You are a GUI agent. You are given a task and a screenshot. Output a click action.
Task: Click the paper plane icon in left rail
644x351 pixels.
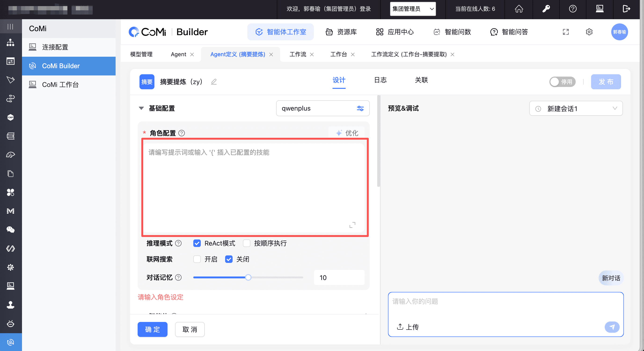tap(11, 80)
